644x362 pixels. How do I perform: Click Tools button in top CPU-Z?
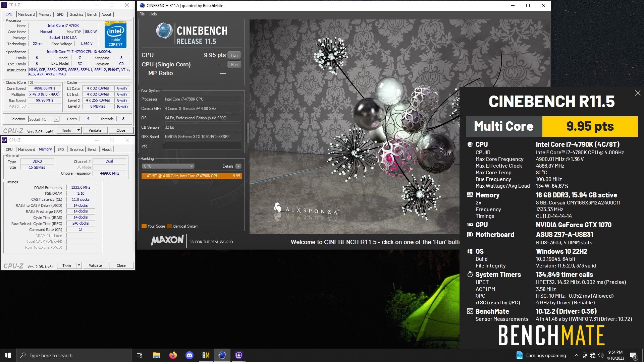point(66,130)
